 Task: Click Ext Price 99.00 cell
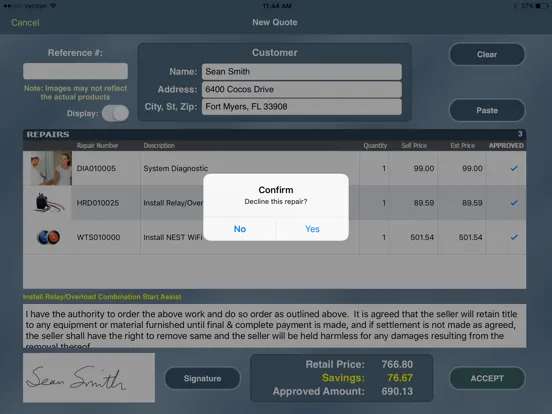point(472,168)
